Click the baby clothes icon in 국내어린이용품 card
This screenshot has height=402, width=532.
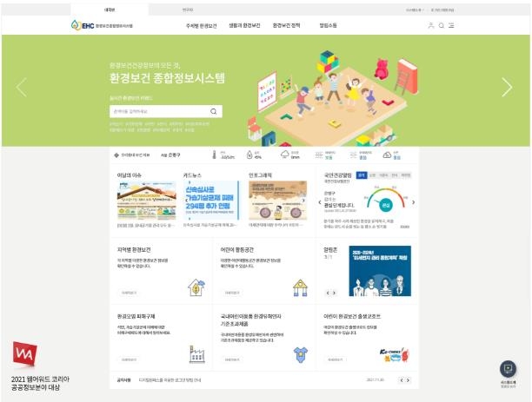click(300, 353)
